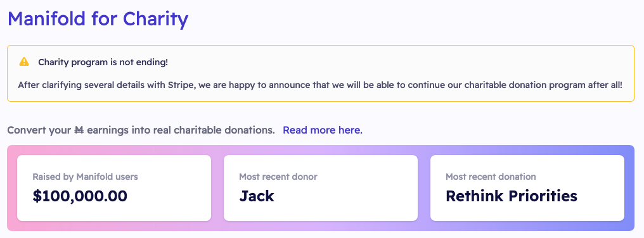Select the "Raised by Manifold users" card
This screenshot has height=238, width=644.
pyautogui.click(x=114, y=188)
